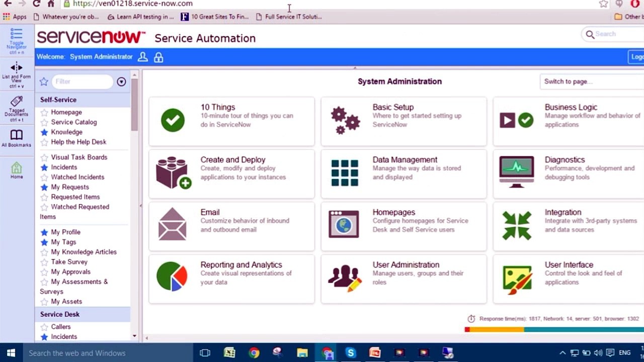The width and height of the screenshot is (644, 362).
Task: Click the Reporting and Analytics pie icon
Action: pyautogui.click(x=172, y=276)
